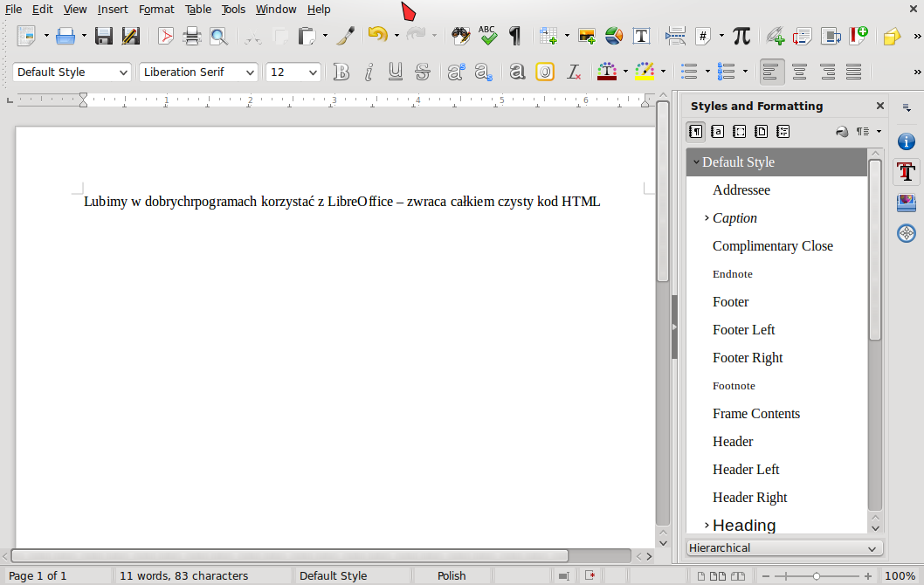
Task: Toggle shadow text effect
Action: pos(517,72)
